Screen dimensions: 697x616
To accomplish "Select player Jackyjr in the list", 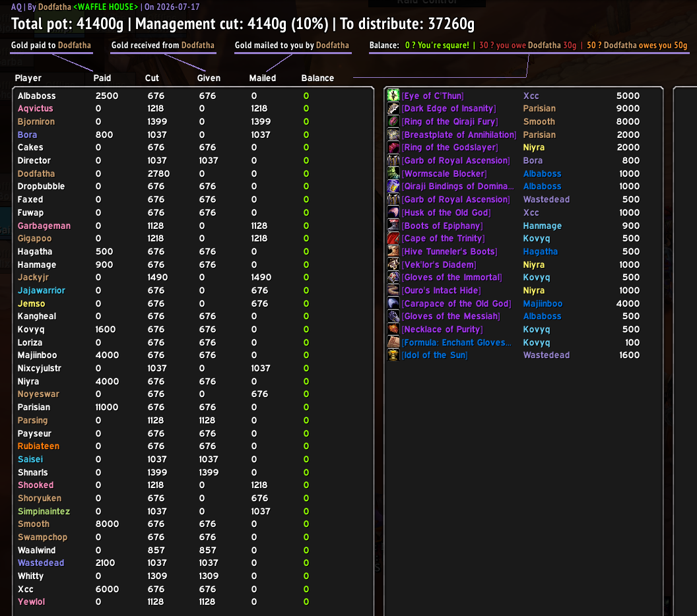I will (34, 278).
